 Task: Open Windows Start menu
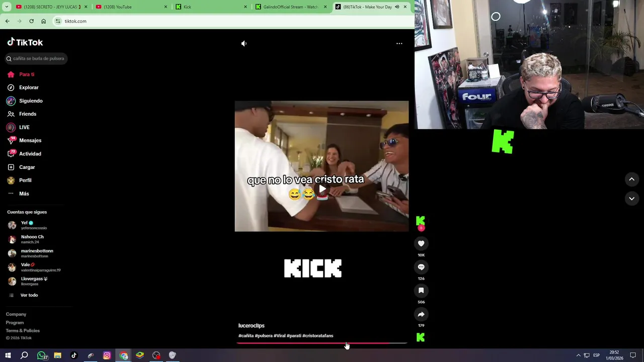pos(8,355)
